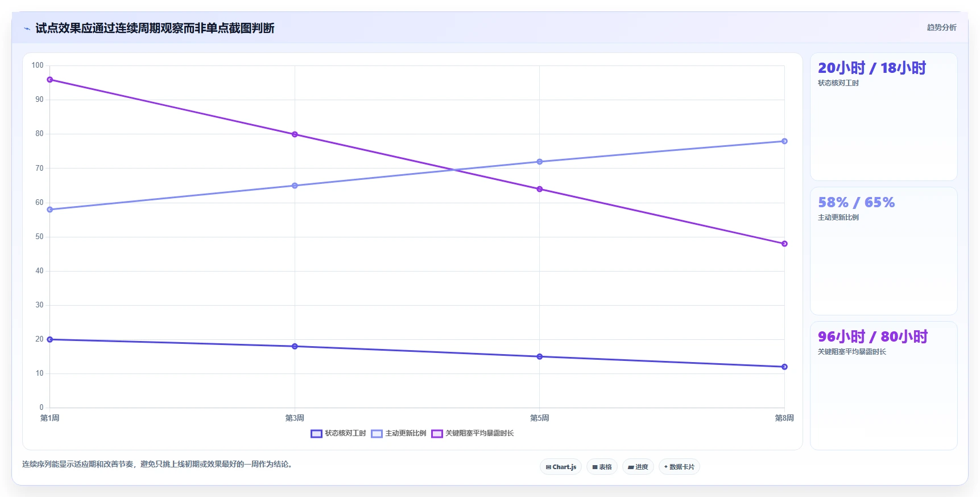This screenshot has height=497, width=980.
Task: Select the 第5周 point at value 72
Action: click(540, 162)
